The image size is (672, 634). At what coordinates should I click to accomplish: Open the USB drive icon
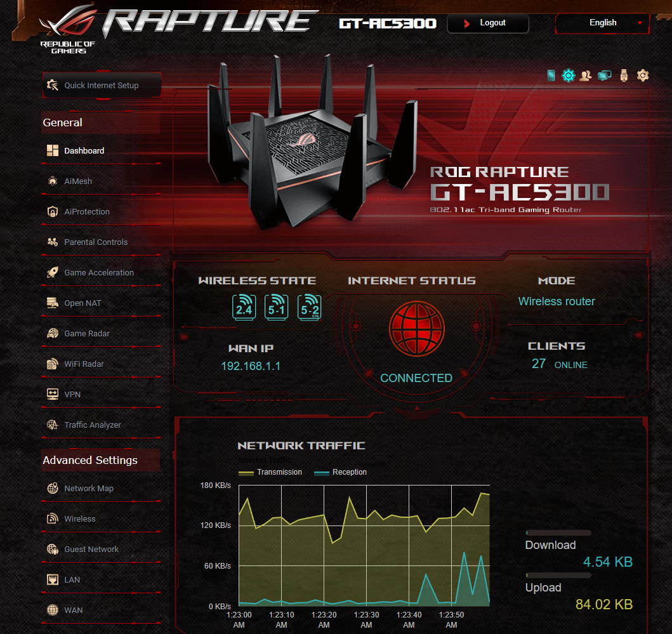pos(624,76)
